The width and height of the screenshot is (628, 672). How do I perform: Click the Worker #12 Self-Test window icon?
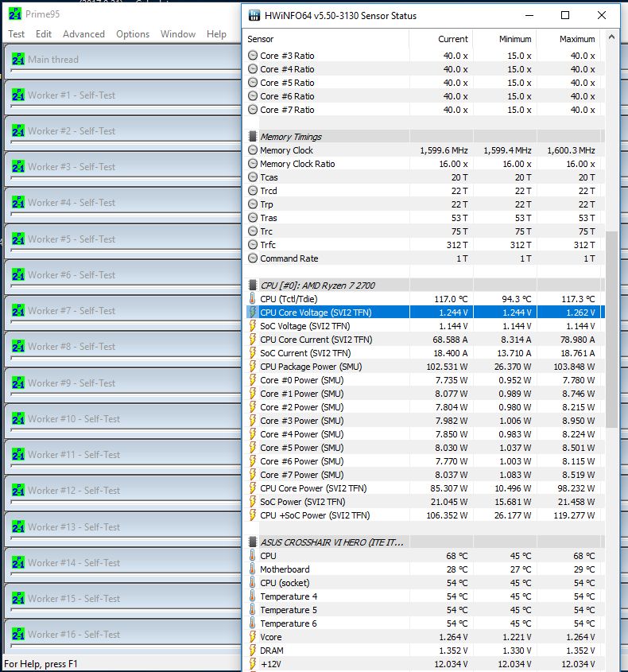[x=18, y=491]
